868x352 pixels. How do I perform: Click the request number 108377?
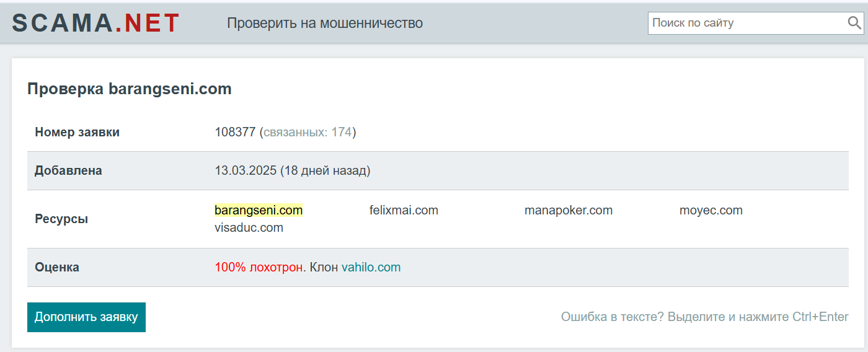235,132
